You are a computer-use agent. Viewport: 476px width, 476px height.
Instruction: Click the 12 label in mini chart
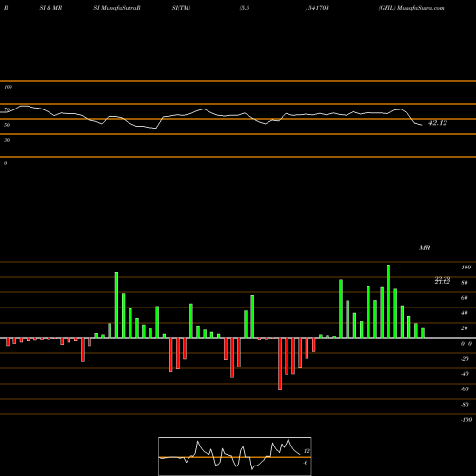pos(307,451)
